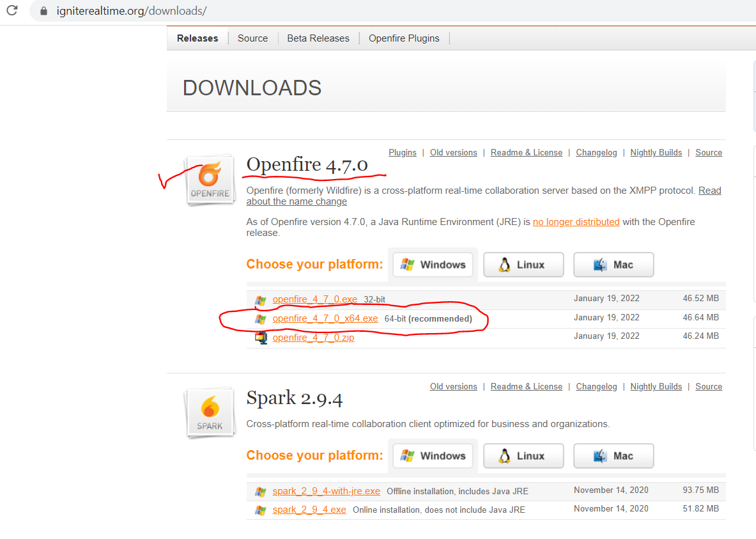The width and height of the screenshot is (756, 539).
Task: Open Openfire Nightly Builds link
Action: pos(656,152)
